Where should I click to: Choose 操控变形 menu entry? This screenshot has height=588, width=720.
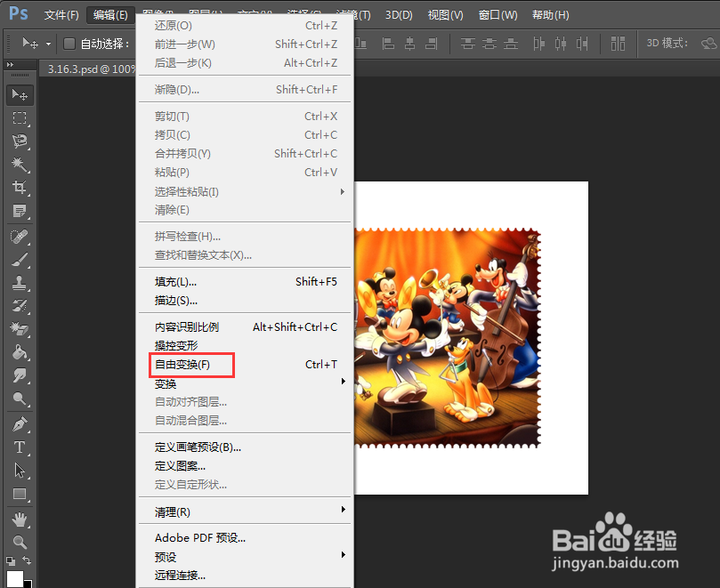(246, 345)
